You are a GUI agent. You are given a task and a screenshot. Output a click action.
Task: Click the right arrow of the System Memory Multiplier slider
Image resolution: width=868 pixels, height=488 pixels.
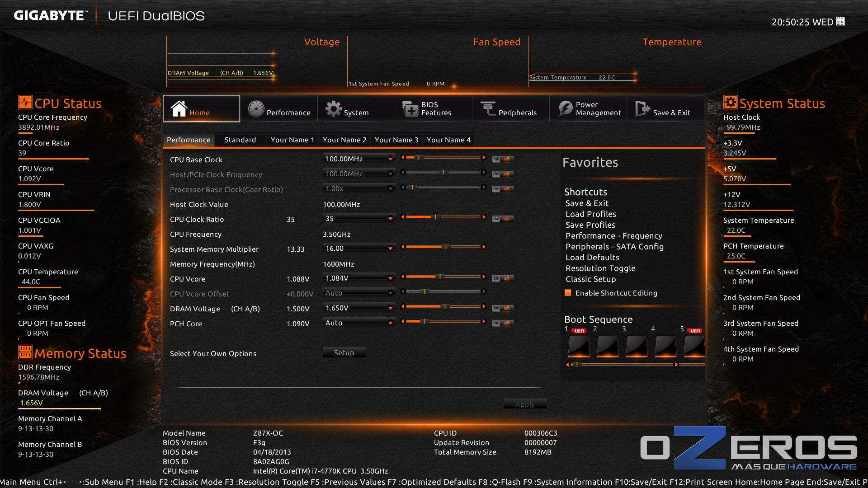point(484,247)
